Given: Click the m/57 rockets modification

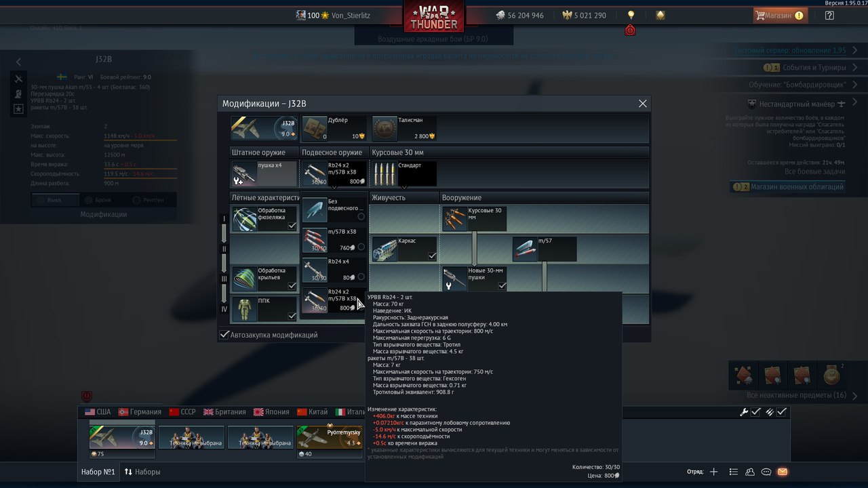Looking at the screenshot, I should 545,249.
